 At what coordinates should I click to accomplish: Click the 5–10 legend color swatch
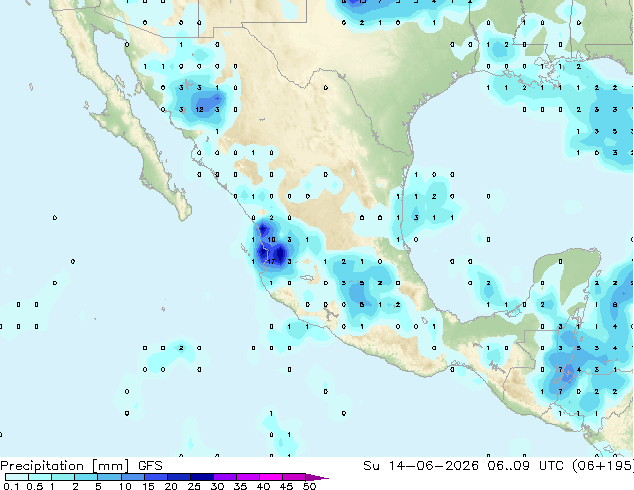pos(109,477)
